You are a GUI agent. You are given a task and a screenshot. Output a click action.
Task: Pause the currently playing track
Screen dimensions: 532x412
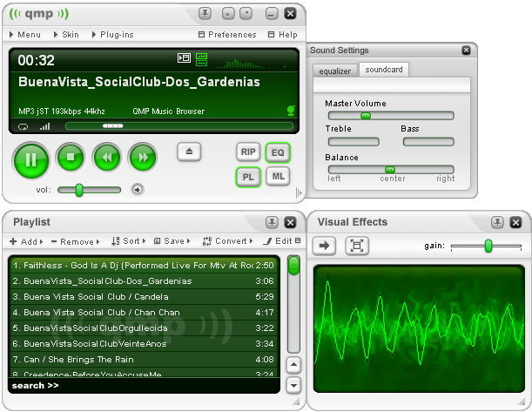(x=32, y=159)
